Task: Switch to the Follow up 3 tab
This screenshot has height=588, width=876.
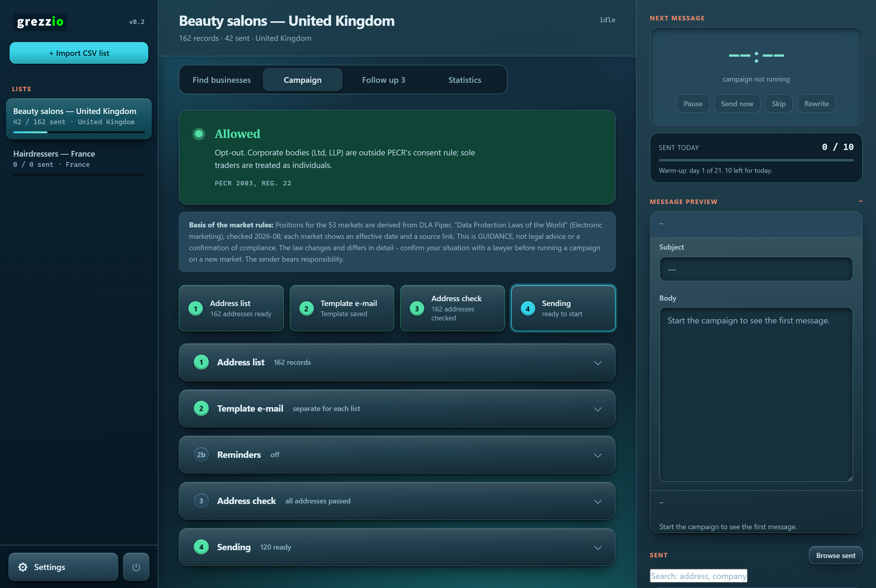Action: [x=384, y=80]
